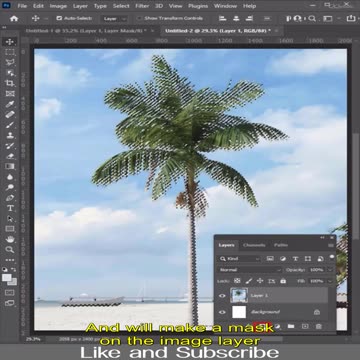Open the Normal blend mode dropdown
The height and width of the screenshot is (360, 360).
pos(250,270)
